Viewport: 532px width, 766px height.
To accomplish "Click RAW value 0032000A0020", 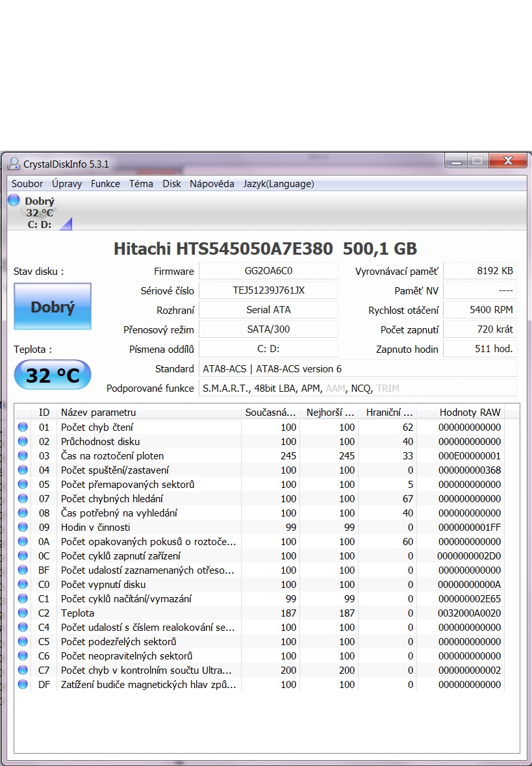I will point(470,613).
